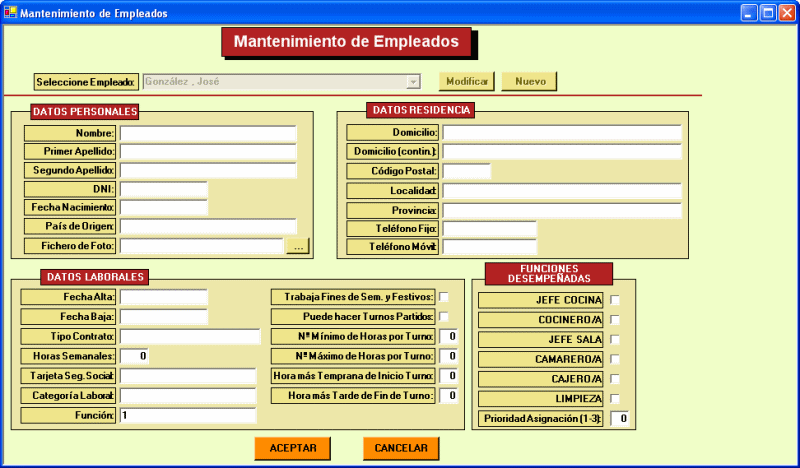Check the CAJERO/A checkbox
The image size is (800, 468).
[616, 379]
